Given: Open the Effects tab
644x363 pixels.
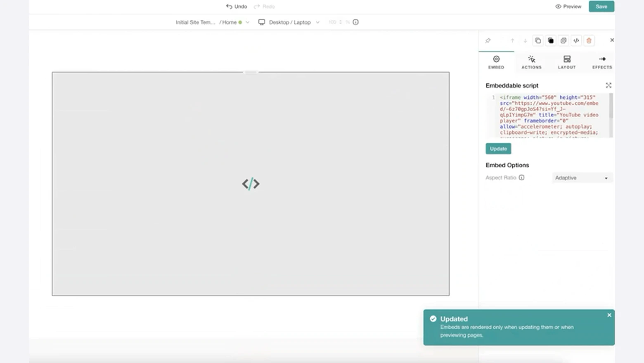Looking at the screenshot, I should click(x=602, y=62).
